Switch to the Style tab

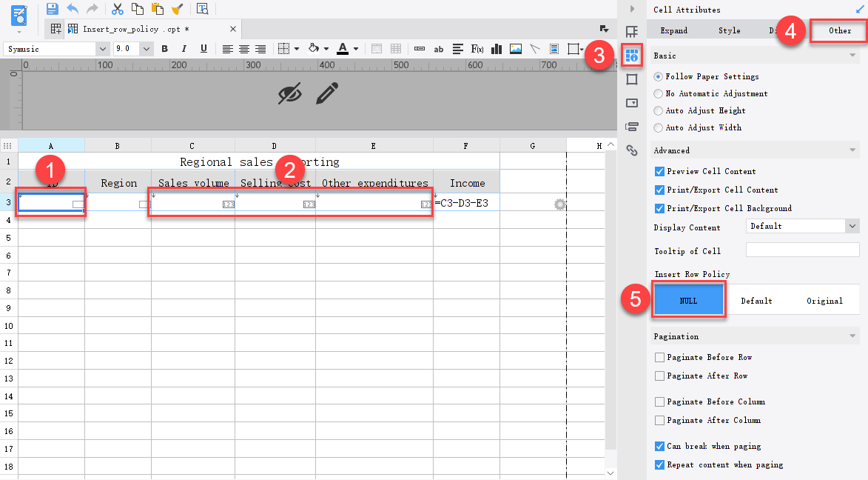[729, 30]
